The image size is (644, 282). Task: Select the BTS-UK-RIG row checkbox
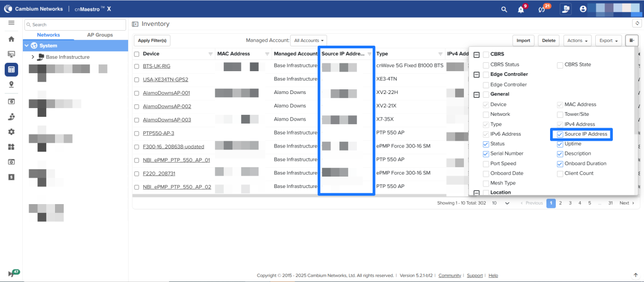point(136,66)
